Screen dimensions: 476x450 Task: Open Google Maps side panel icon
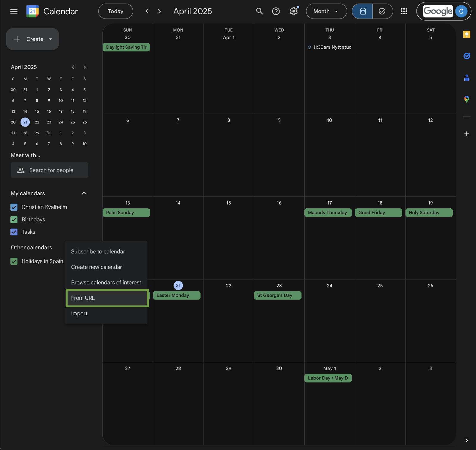coord(466,99)
